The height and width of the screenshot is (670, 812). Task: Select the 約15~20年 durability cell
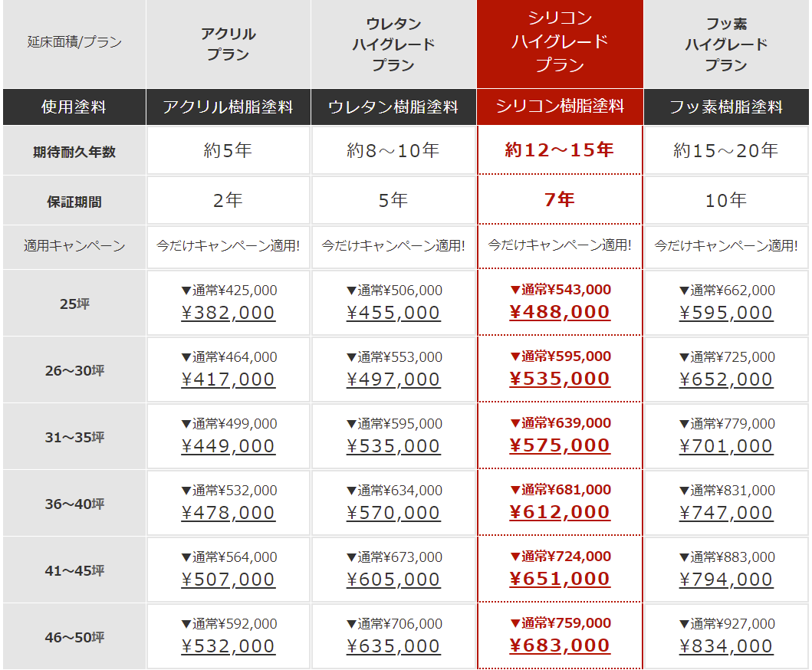(726, 150)
